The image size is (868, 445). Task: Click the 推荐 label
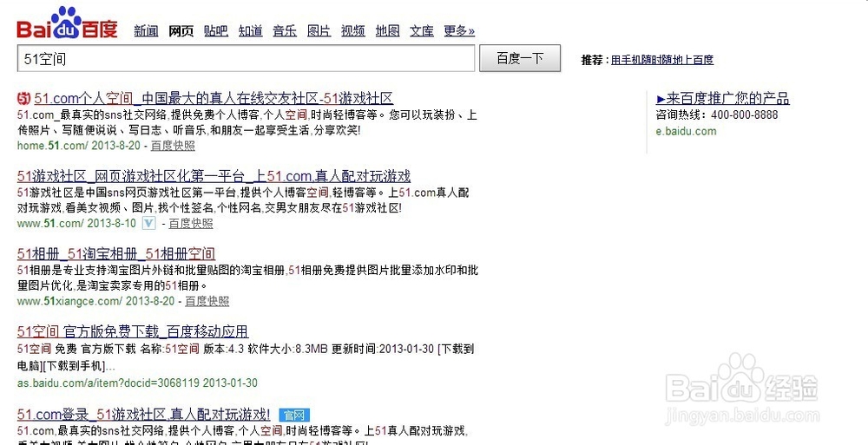[592, 60]
